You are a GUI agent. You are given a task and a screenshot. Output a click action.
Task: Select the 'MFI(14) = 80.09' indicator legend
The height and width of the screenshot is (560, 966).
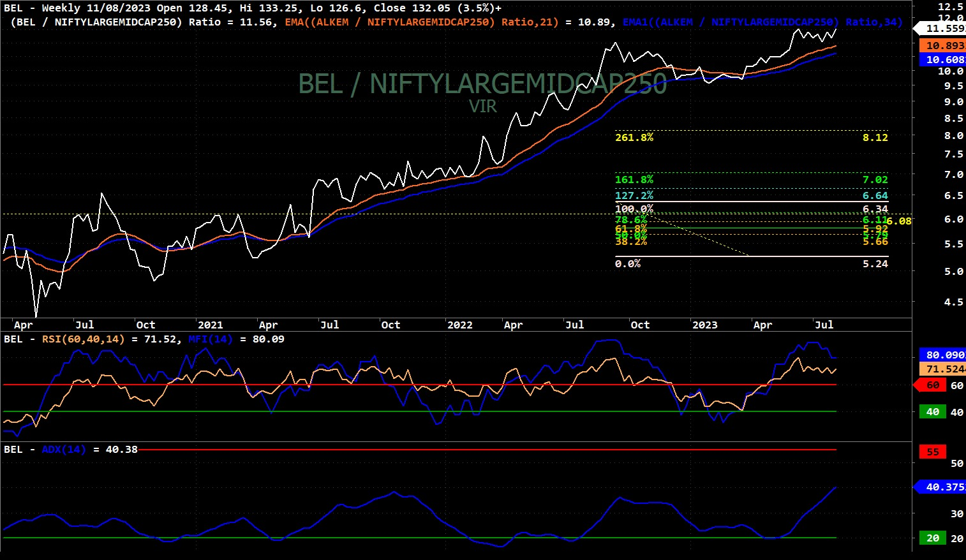tap(237, 339)
